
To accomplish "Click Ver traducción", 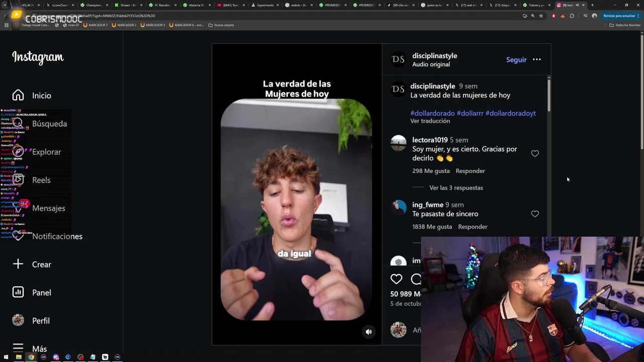I will 430,121.
